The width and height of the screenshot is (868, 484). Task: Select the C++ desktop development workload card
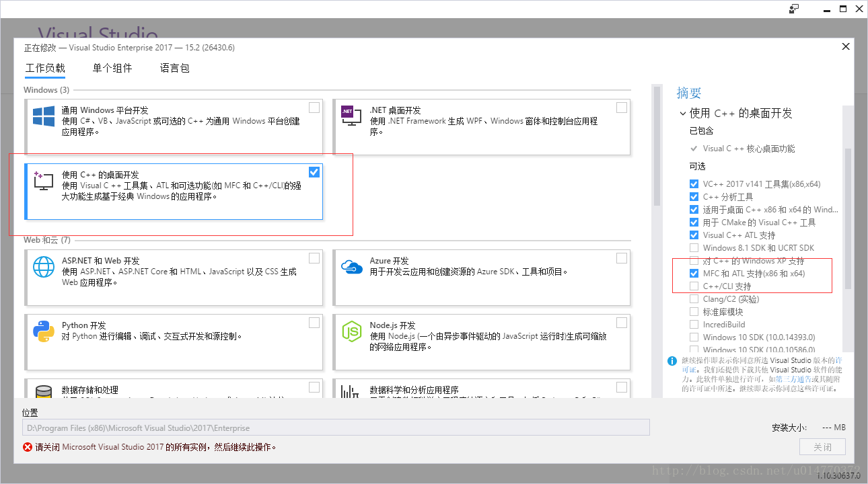(x=174, y=192)
